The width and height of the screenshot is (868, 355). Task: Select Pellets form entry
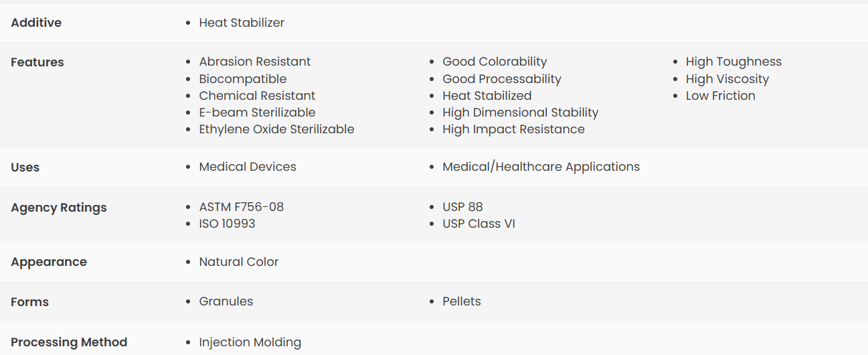[462, 301]
